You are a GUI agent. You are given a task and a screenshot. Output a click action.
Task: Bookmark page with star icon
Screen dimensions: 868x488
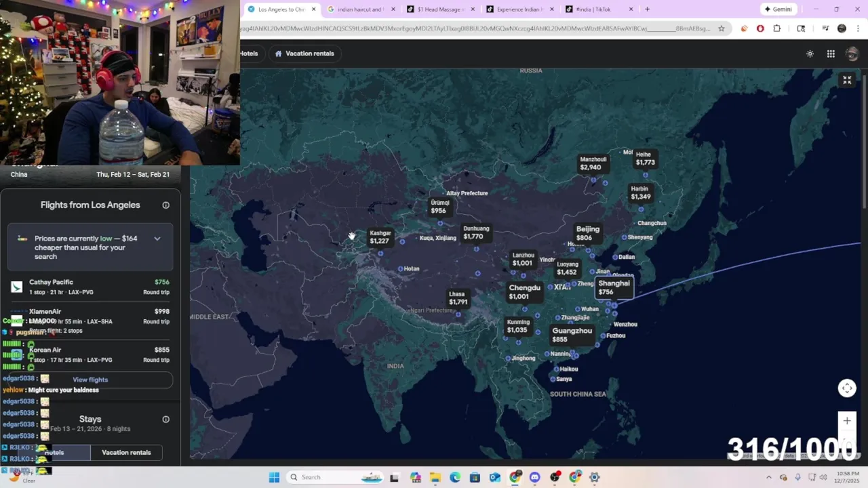click(722, 28)
